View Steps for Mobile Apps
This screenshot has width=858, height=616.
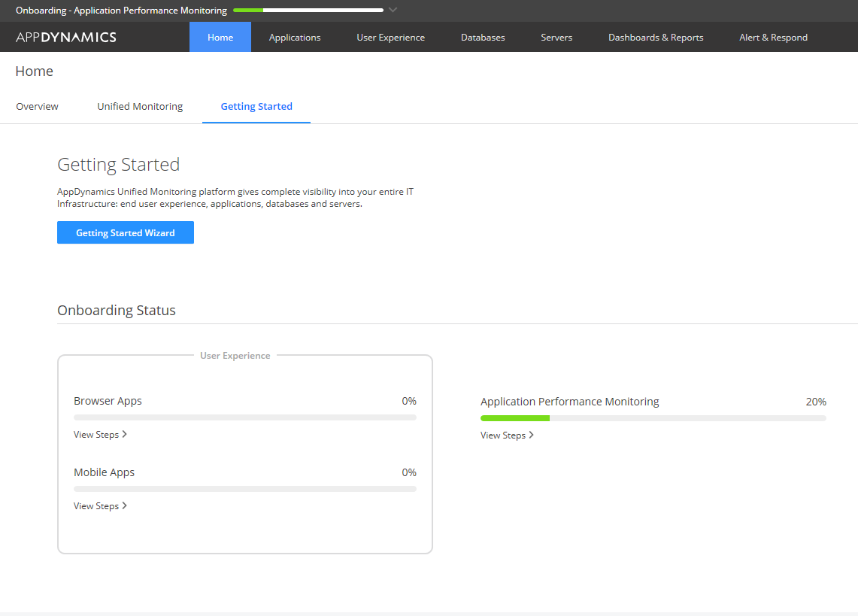[100, 506]
